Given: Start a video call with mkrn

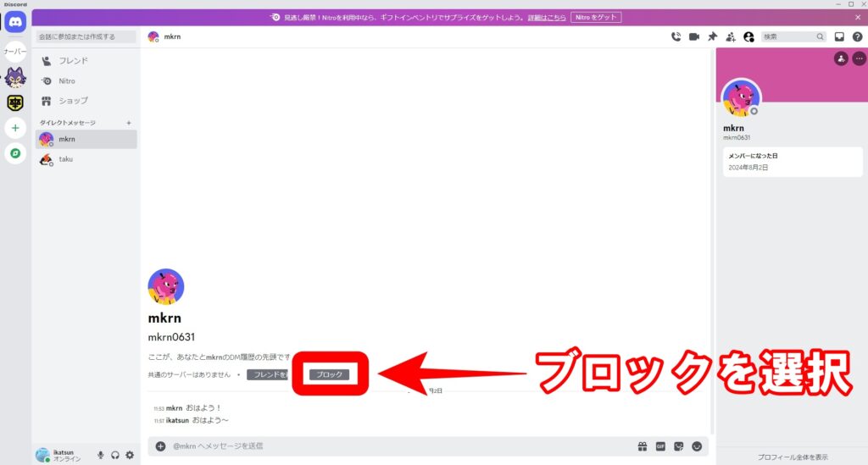Looking at the screenshot, I should pos(694,36).
